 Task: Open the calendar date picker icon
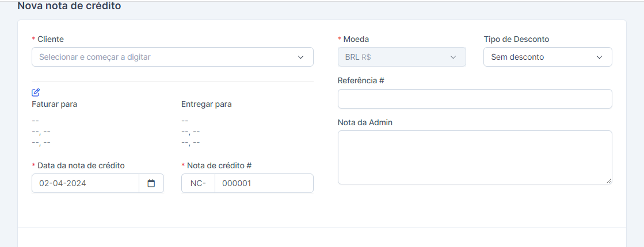(x=151, y=183)
